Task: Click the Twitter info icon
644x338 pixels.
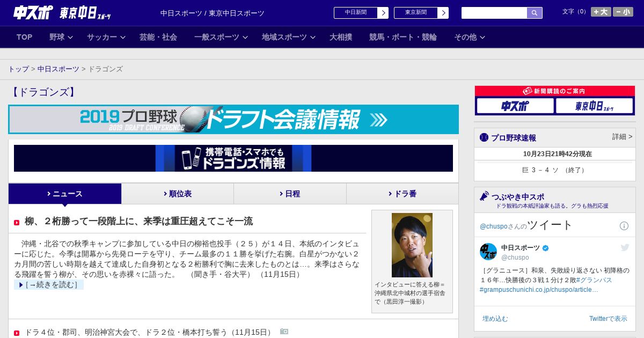Action: pos(624,226)
